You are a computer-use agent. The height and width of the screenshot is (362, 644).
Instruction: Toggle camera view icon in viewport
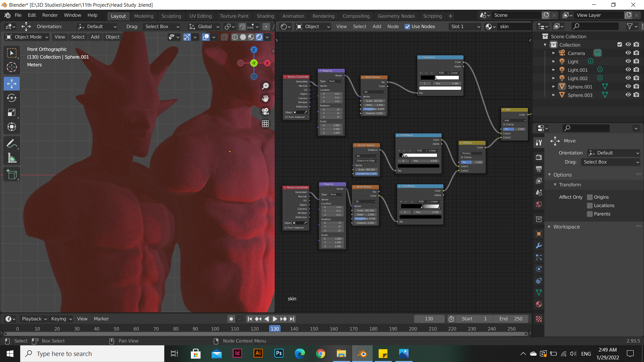pos(265,111)
